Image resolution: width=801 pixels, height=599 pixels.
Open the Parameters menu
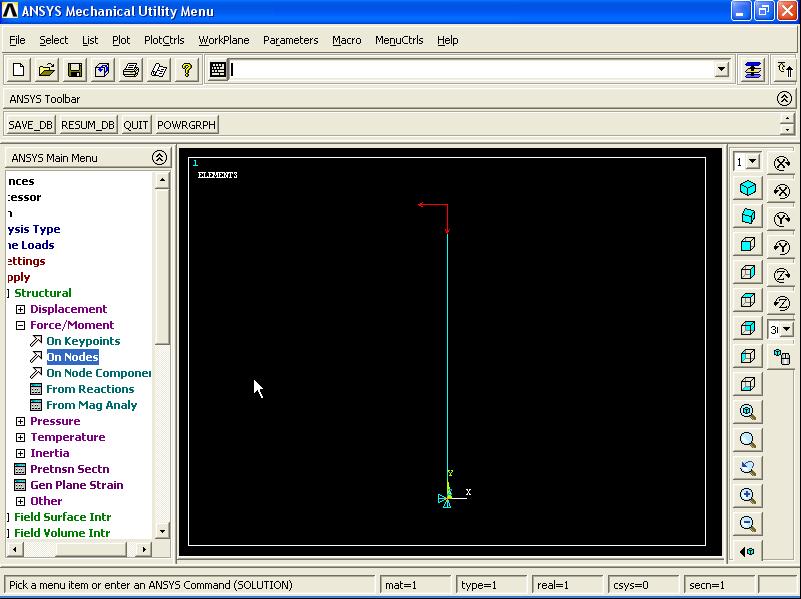pos(291,40)
